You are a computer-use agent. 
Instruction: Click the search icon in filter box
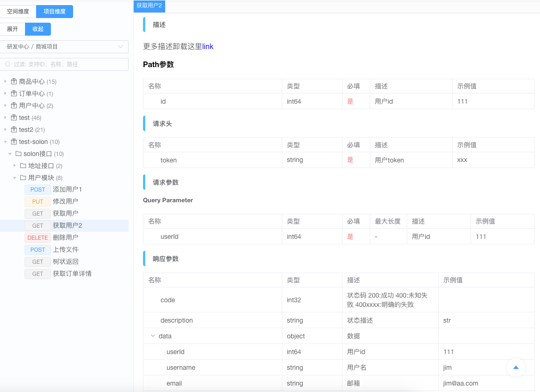[x=8, y=64]
